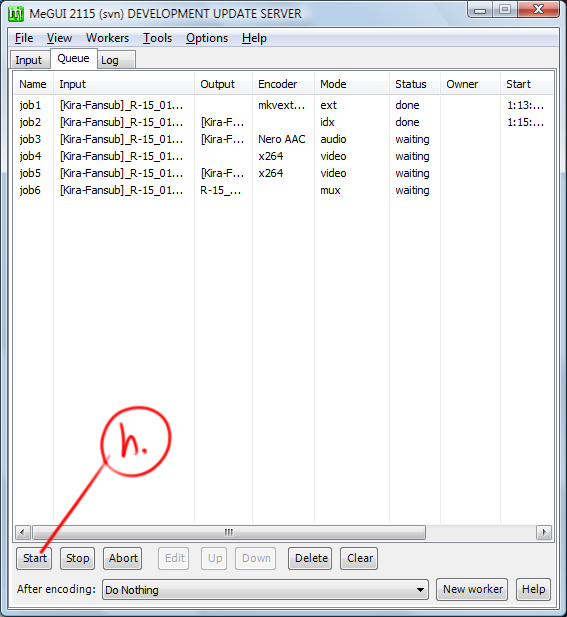The height and width of the screenshot is (617, 567).
Task: Click the Help button at bottom right
Action: coord(533,589)
